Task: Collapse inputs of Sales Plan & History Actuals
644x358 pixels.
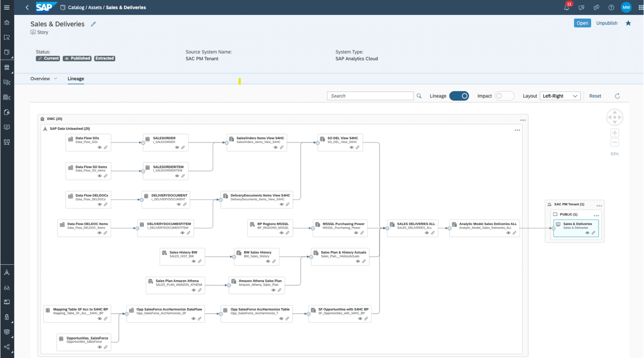Action: click(311, 257)
